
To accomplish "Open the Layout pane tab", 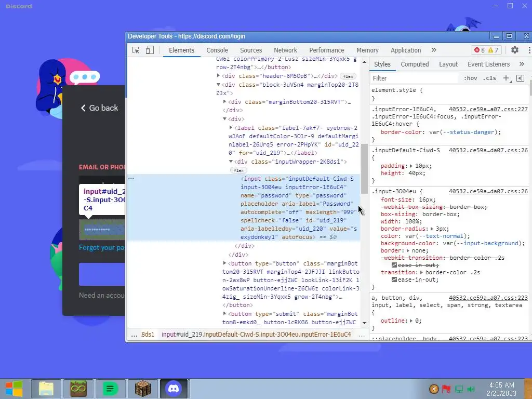I will click(x=448, y=64).
